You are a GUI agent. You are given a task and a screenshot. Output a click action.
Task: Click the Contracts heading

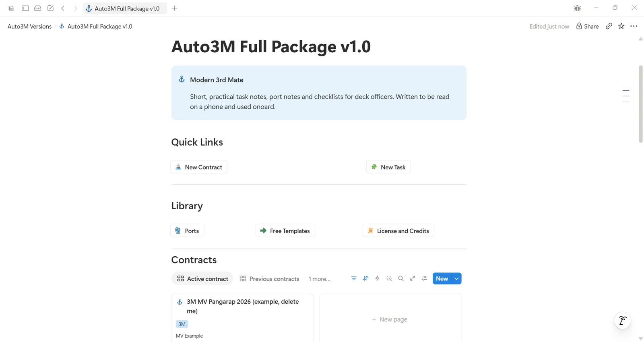point(194,260)
